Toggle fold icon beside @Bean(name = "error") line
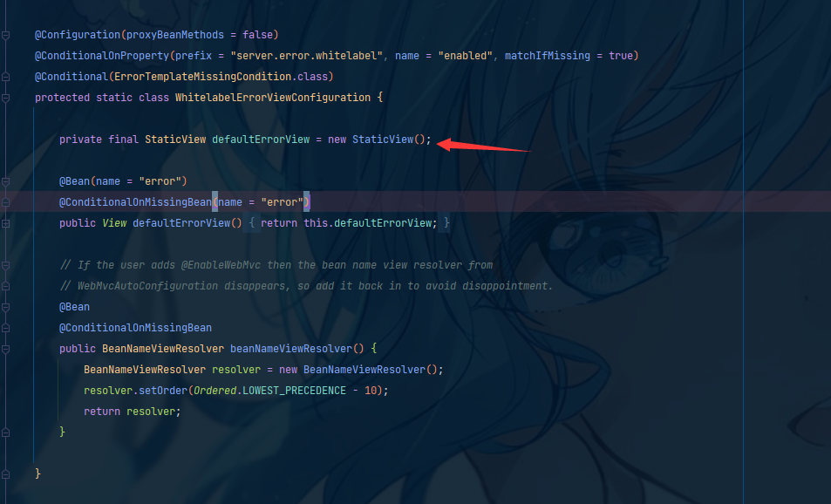 click(5, 181)
